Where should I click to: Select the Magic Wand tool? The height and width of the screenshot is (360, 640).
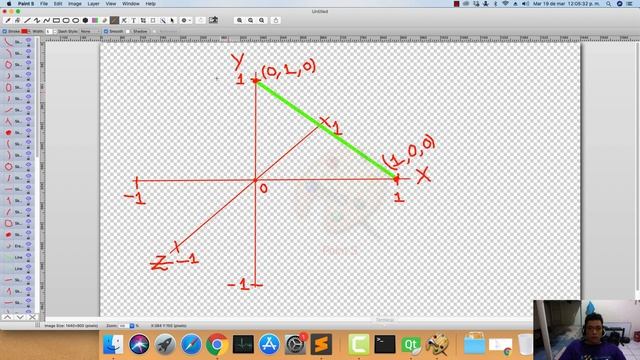pos(163,20)
